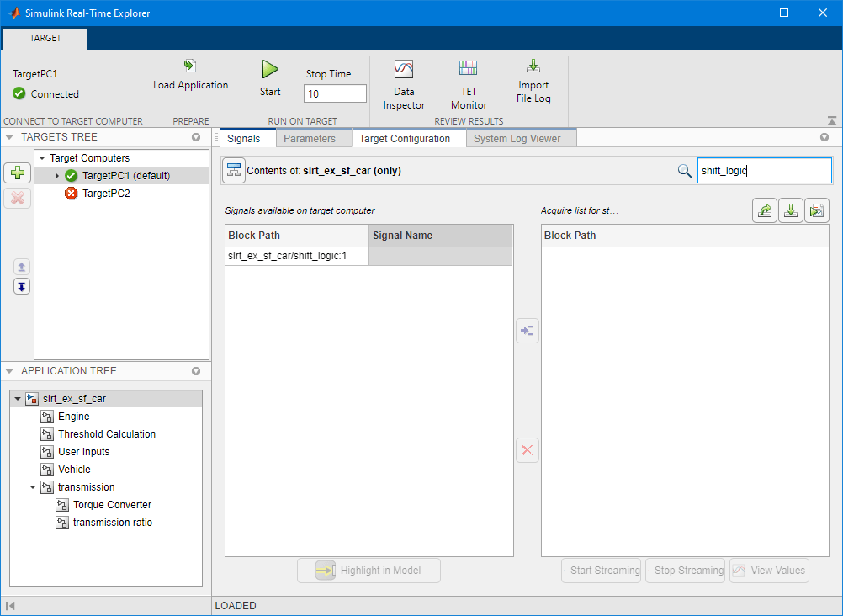Click Import File Log
The image size is (843, 616).
pyautogui.click(x=533, y=66)
